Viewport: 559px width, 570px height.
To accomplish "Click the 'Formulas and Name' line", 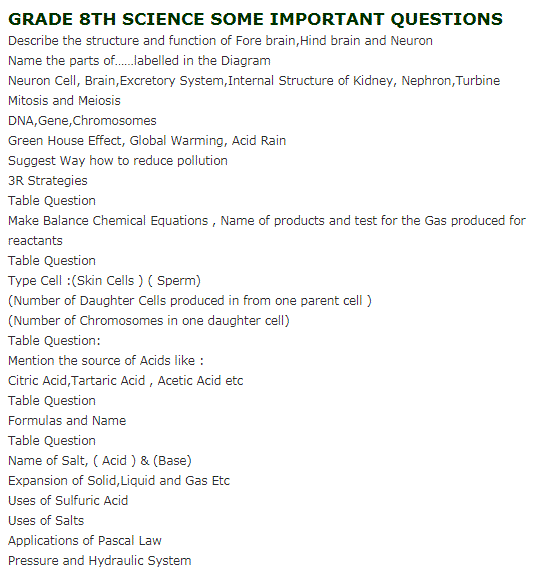I will tap(67, 421).
